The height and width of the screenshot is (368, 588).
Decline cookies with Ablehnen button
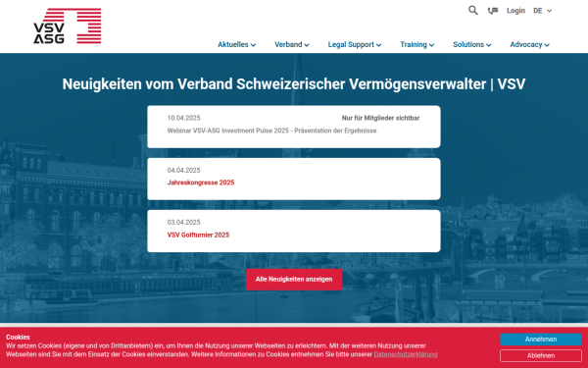(x=541, y=355)
